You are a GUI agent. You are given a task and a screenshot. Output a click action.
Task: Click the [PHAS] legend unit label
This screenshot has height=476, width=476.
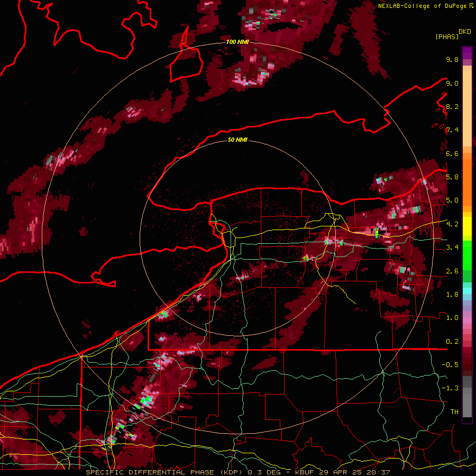447,36
